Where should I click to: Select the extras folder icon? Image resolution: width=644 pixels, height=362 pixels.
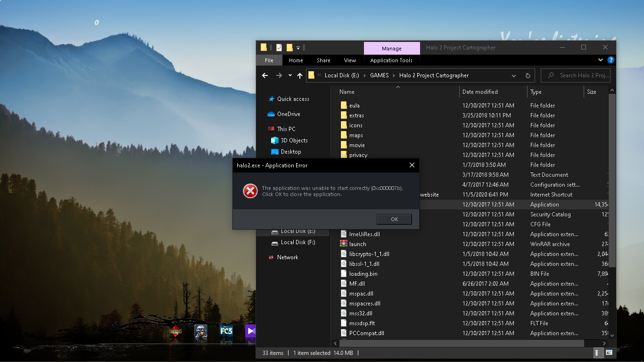pos(344,115)
